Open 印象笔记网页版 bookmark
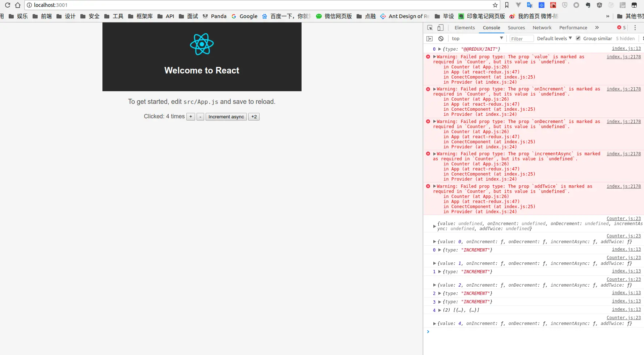This screenshot has width=644, height=355. pos(481,16)
